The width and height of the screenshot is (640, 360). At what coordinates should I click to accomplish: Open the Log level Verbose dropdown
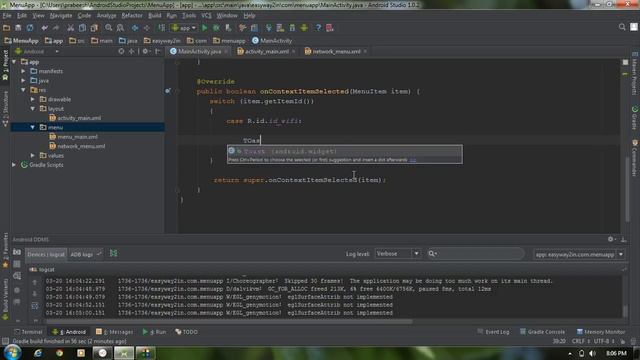point(397,253)
